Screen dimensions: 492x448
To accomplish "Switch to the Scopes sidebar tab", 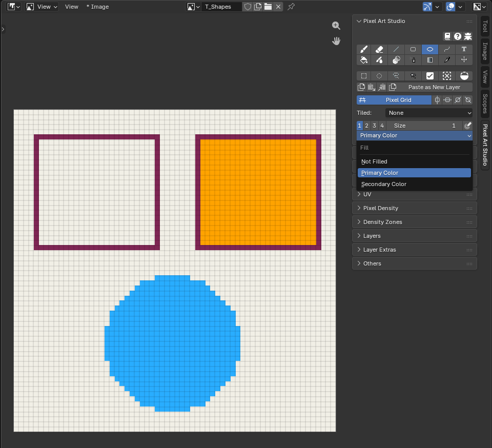I will pyautogui.click(x=485, y=104).
